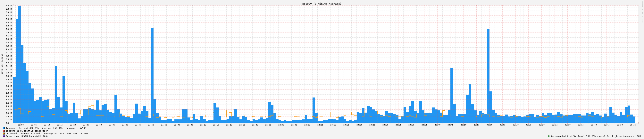The width and height of the screenshot is (644, 139).
Task: Click the 'Subscribed LEARN bandwidth 200M' legend text
Action: [x=27, y=136]
